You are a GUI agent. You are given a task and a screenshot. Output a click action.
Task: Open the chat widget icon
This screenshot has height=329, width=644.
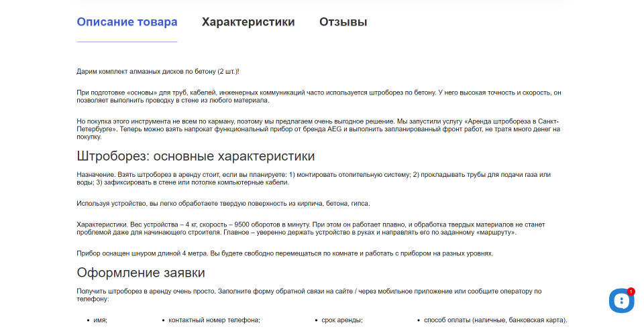(x=621, y=301)
